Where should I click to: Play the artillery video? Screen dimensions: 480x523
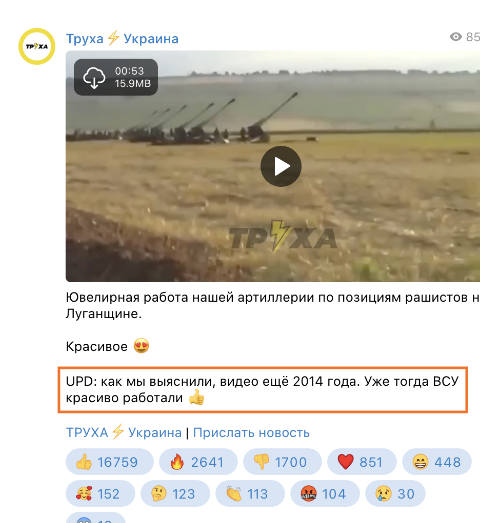(281, 166)
